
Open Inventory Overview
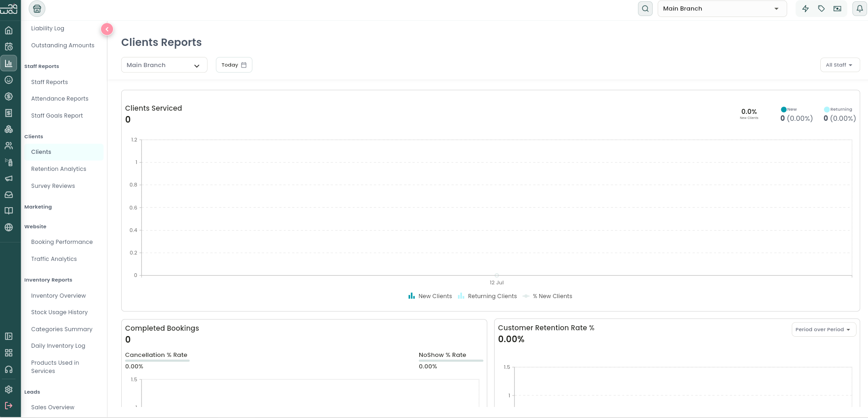[x=59, y=296]
